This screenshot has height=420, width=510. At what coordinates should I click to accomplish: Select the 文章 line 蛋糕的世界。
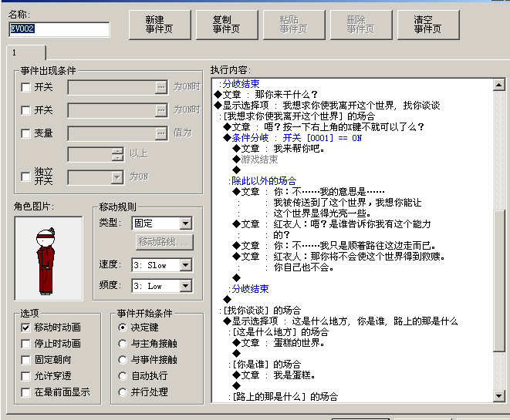tap(279, 343)
